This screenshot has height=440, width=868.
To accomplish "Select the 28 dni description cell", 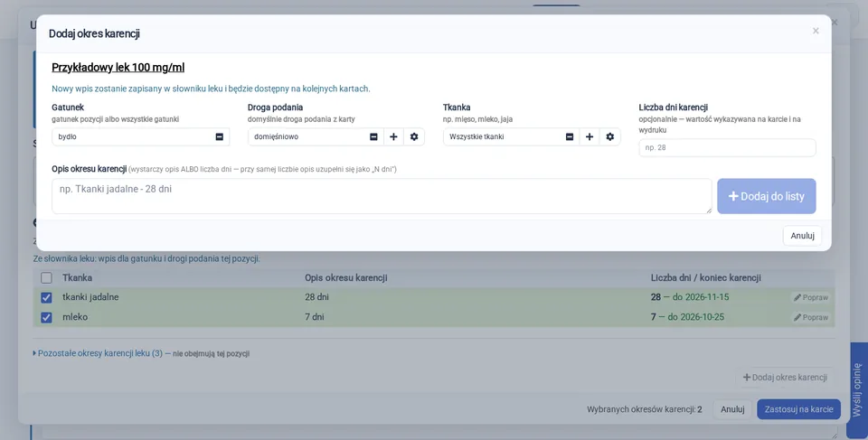I will click(316, 297).
